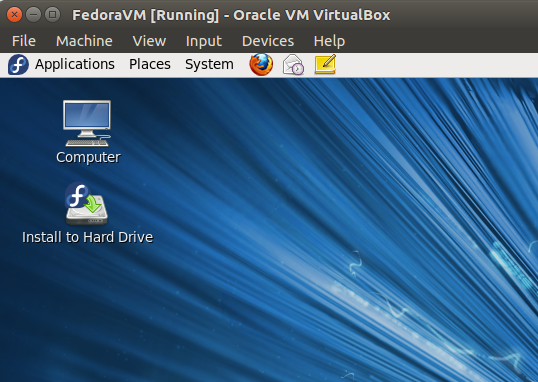Click the Computer icon label text
The width and height of the screenshot is (538, 382).
click(88, 158)
